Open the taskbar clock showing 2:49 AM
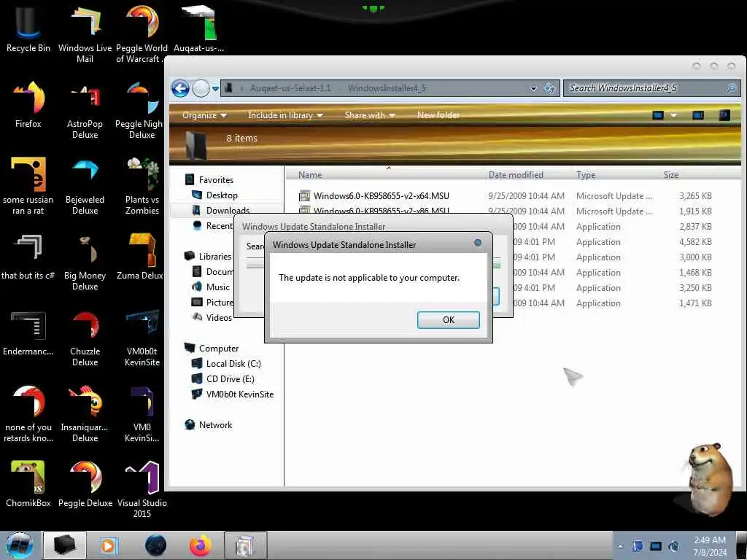This screenshot has height=560, width=747. [710, 546]
